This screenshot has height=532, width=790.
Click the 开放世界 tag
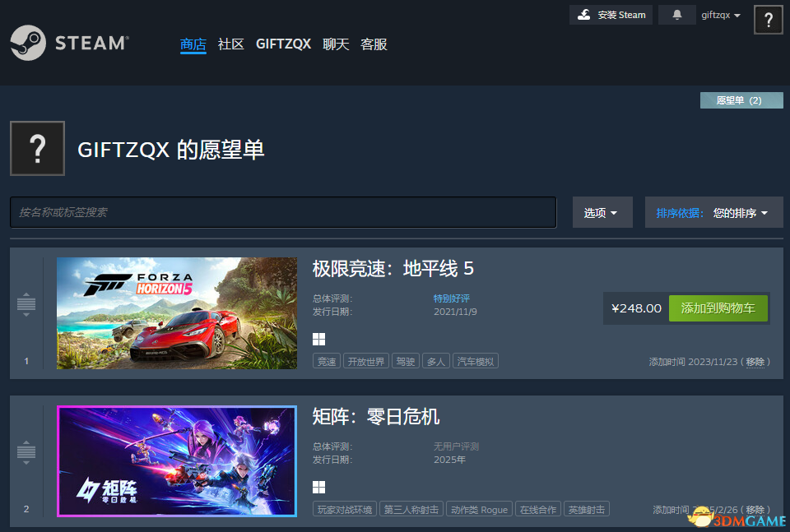click(365, 361)
